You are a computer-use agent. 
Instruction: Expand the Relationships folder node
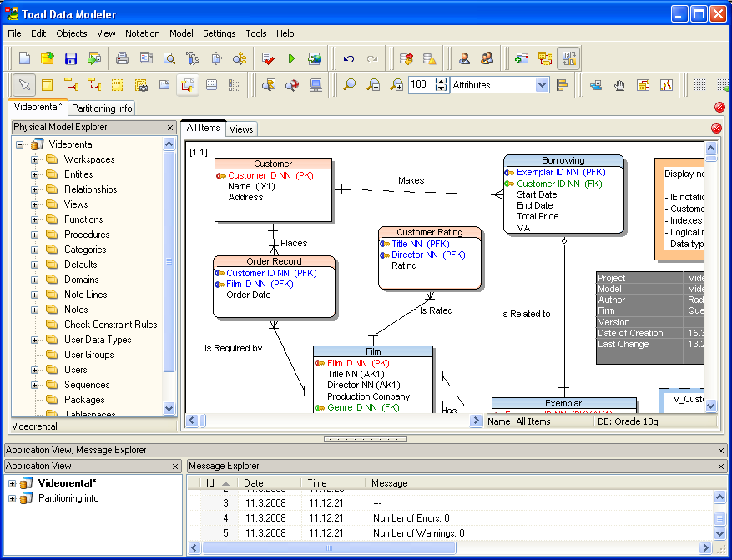point(34,189)
